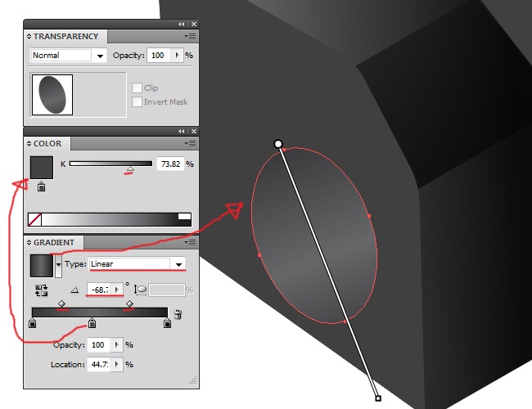Click the K slider triangle handle
The image size is (532, 409).
[130, 169]
